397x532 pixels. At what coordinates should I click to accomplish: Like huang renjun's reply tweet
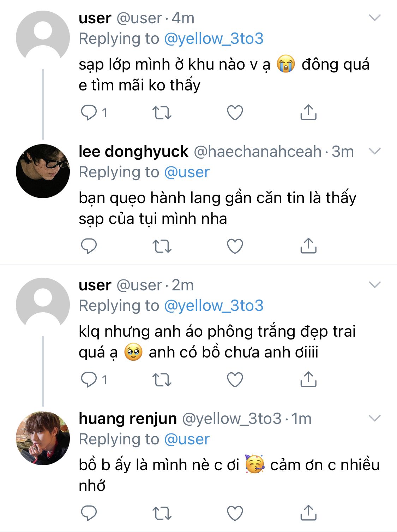(x=235, y=513)
